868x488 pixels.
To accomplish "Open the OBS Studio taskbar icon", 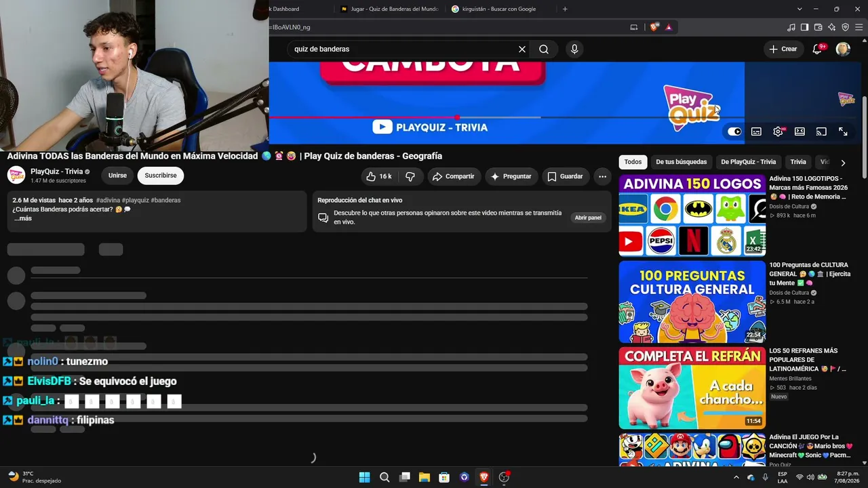I will pyautogui.click(x=504, y=476).
